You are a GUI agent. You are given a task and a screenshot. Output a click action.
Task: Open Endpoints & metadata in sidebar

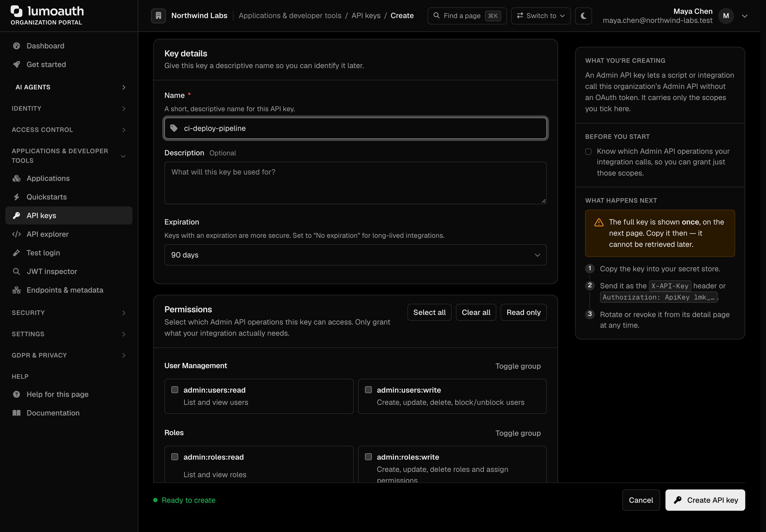click(x=69, y=290)
